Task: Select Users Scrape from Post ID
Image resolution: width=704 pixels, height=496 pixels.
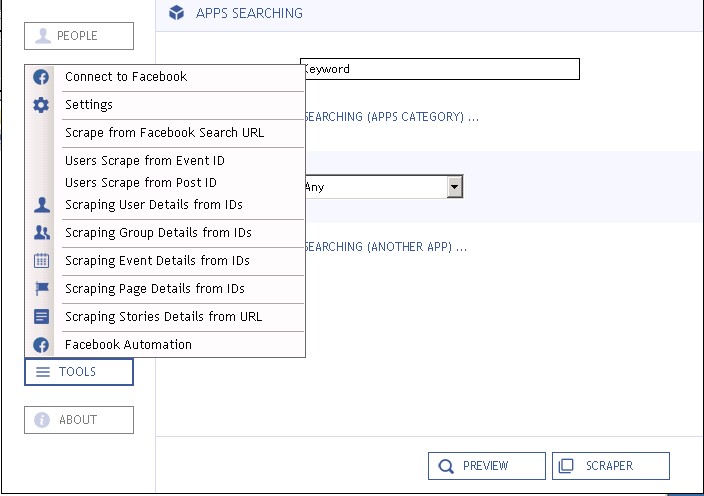Action: coord(141,183)
